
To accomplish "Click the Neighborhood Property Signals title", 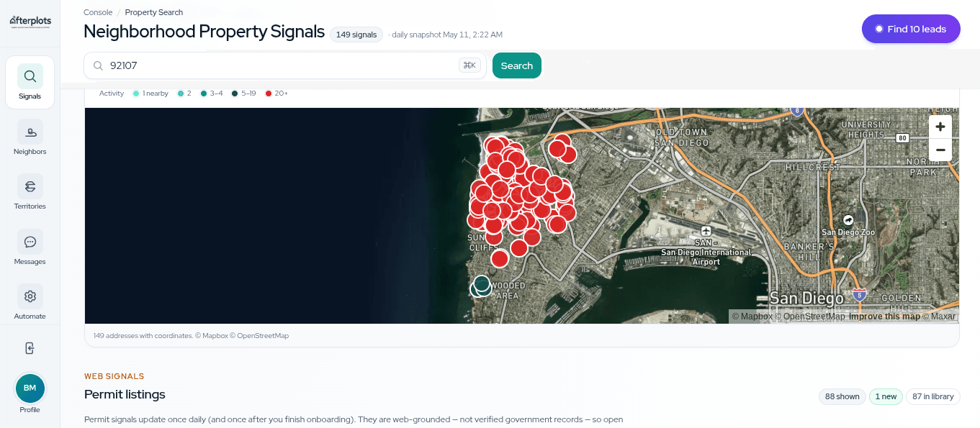I will (x=204, y=32).
